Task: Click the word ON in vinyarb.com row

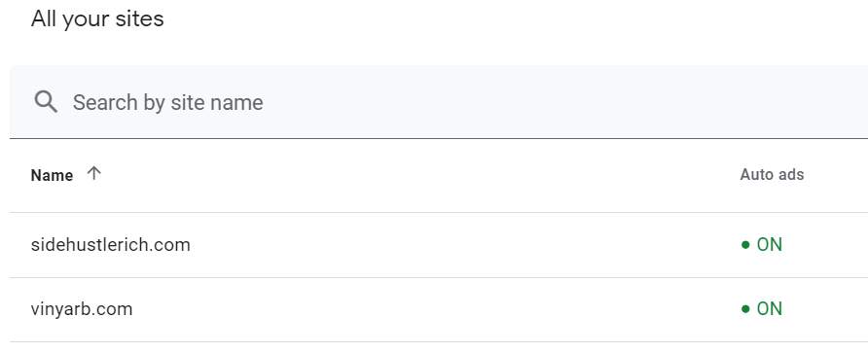Action: [770, 308]
